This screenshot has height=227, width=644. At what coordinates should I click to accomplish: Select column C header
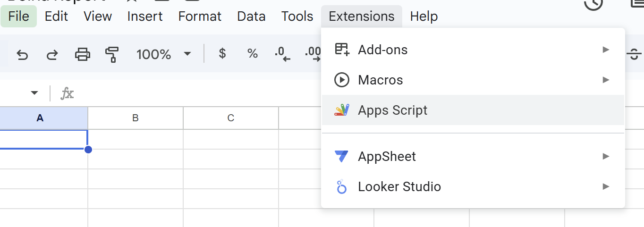coord(231,118)
